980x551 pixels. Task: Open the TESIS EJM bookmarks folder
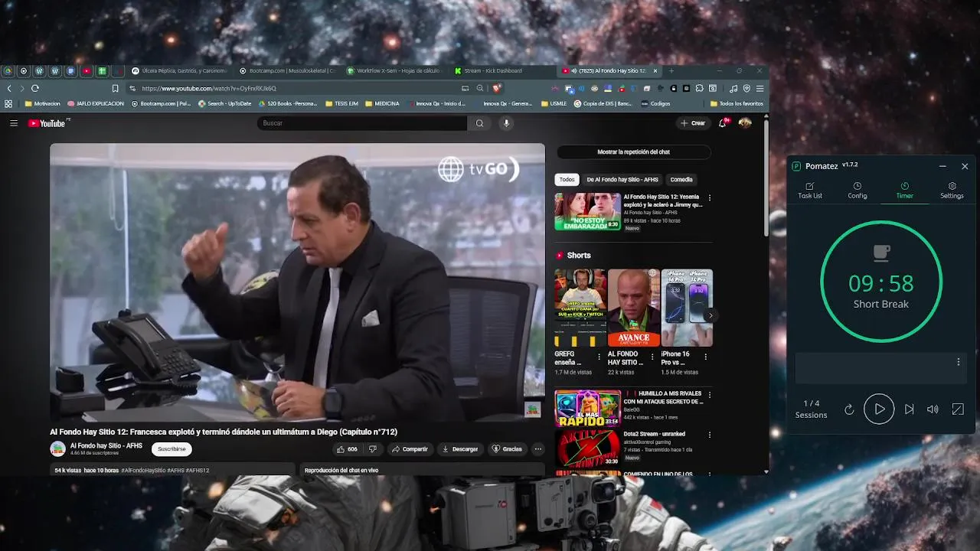342,104
